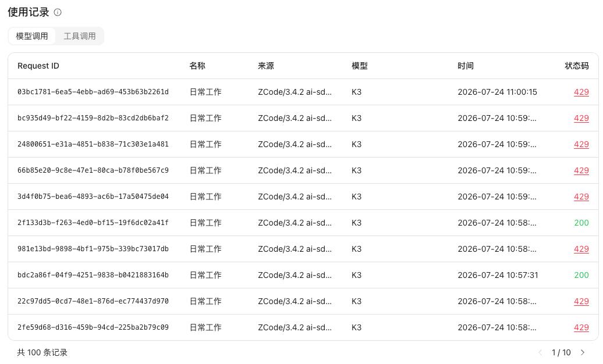
Task: Click the 状态码 column header
Action: click(x=576, y=66)
